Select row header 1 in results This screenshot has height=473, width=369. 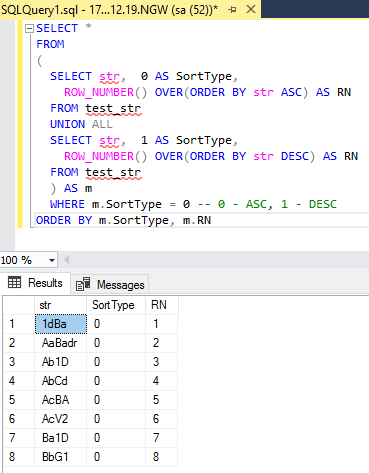click(x=19, y=324)
